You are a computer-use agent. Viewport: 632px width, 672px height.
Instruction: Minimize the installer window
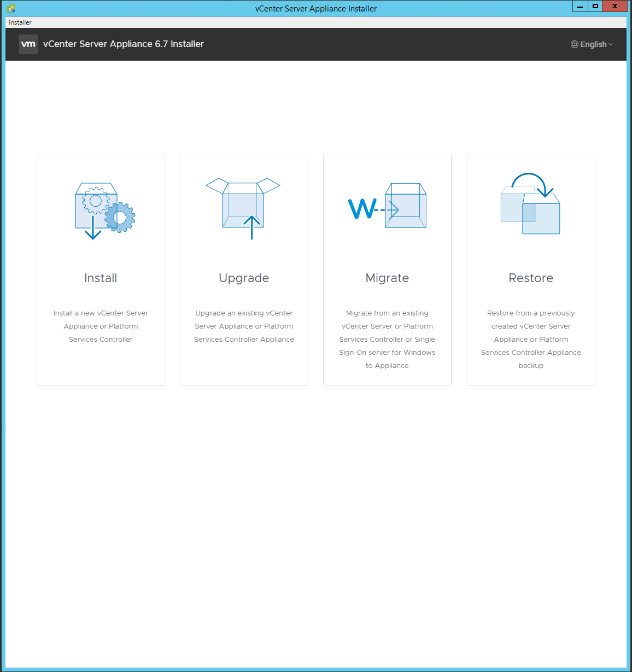580,7
